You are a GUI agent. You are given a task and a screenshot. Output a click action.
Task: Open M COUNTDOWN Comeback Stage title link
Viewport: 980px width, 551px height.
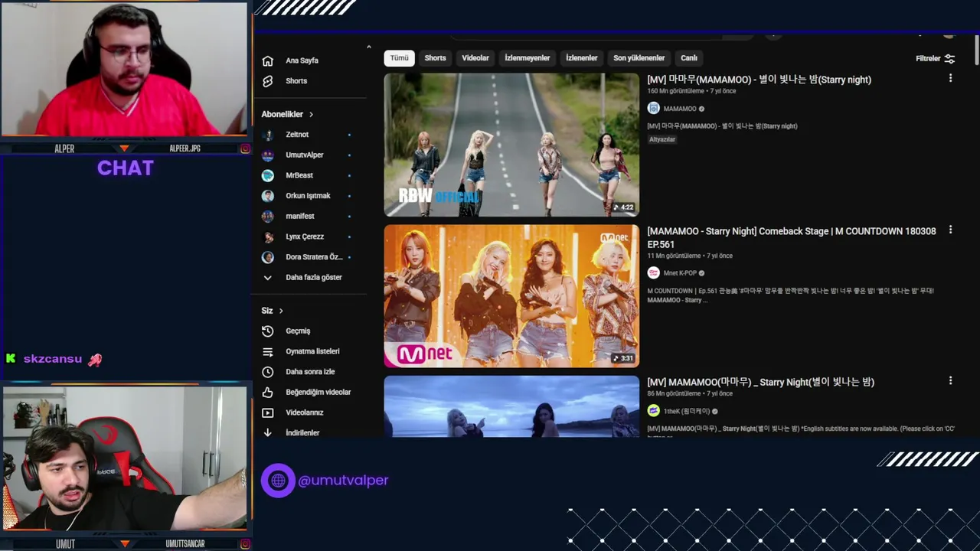point(791,237)
